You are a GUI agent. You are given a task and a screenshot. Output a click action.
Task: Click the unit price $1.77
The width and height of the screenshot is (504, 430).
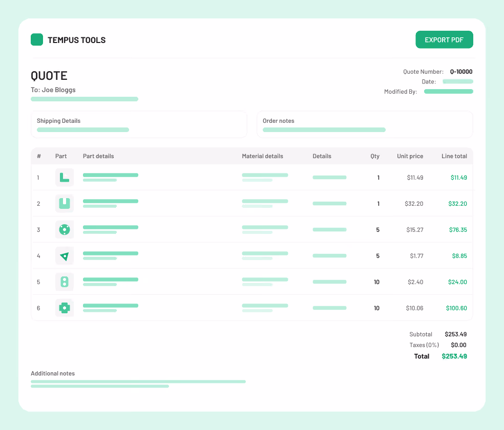(416, 256)
